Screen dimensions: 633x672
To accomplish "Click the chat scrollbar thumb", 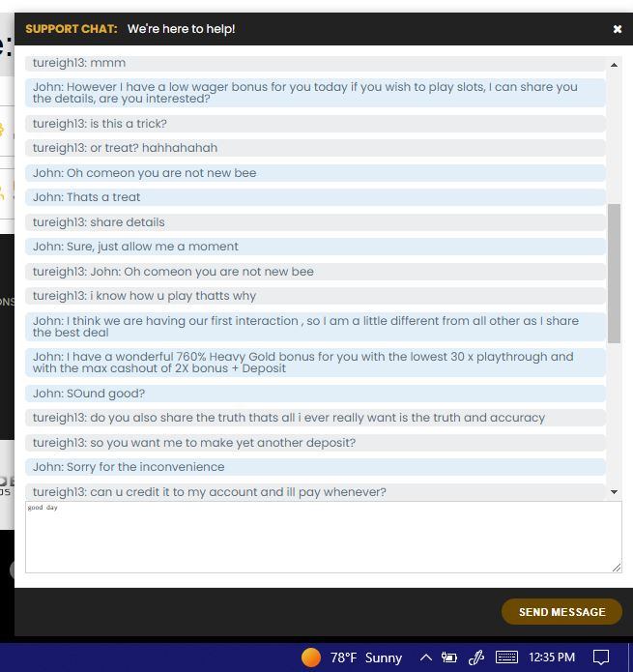I will [x=614, y=274].
